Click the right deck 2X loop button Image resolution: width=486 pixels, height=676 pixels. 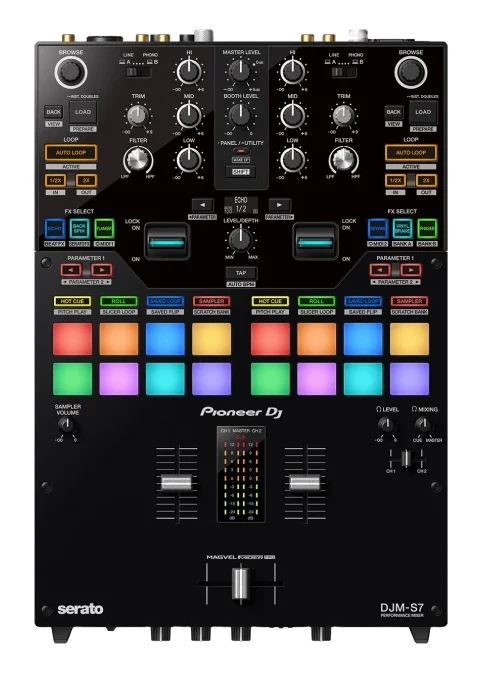[426, 181]
